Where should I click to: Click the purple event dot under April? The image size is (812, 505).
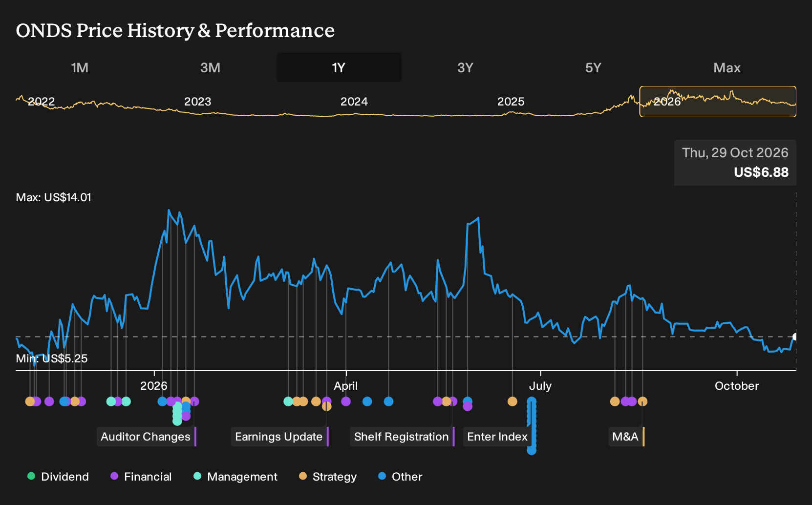pyautogui.click(x=346, y=401)
